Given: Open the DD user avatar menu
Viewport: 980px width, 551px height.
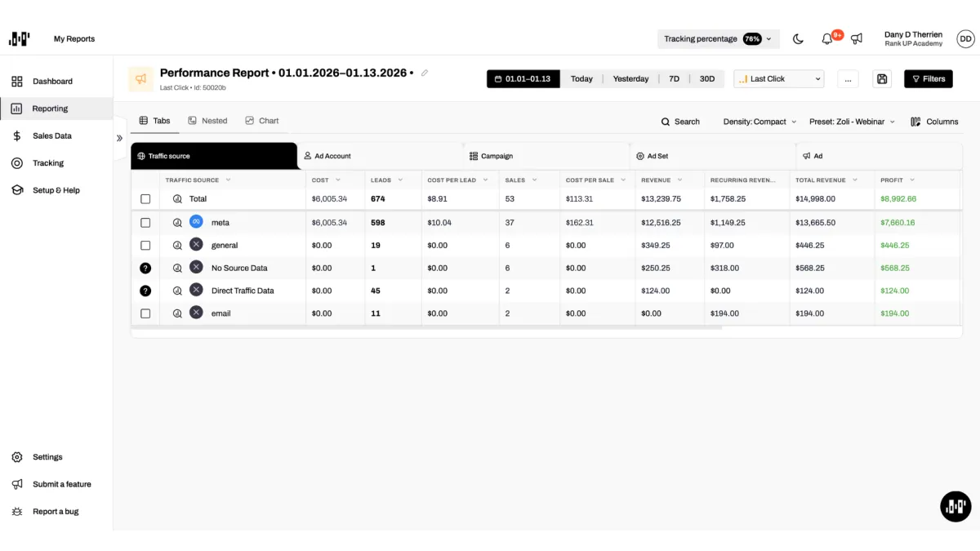Looking at the screenshot, I should [965, 38].
